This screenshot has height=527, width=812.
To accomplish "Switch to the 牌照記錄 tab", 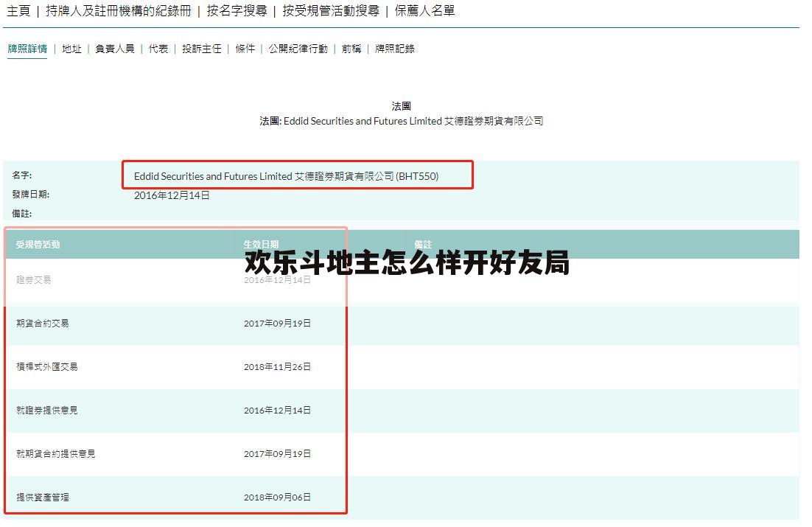I will [x=395, y=49].
